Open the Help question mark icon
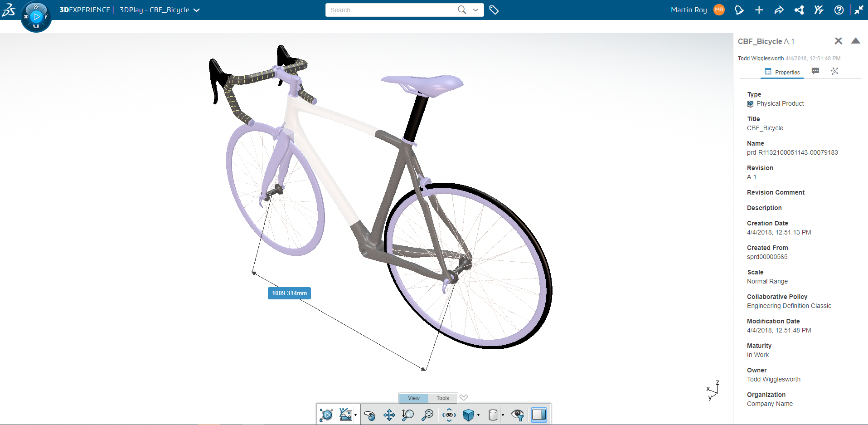Image resolution: width=868 pixels, height=425 pixels. click(839, 10)
